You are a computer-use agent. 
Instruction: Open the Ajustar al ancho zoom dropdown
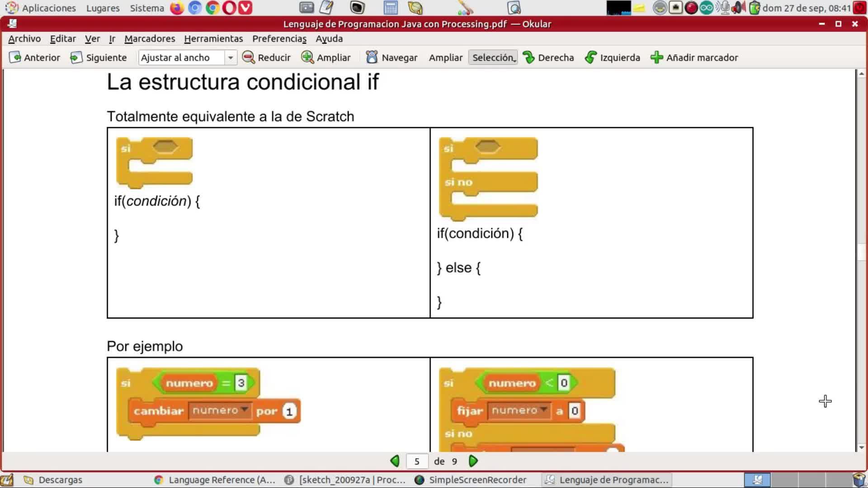click(231, 57)
